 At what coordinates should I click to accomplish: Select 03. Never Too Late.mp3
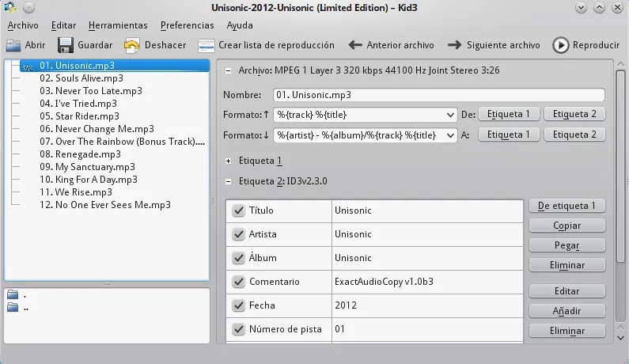91,91
